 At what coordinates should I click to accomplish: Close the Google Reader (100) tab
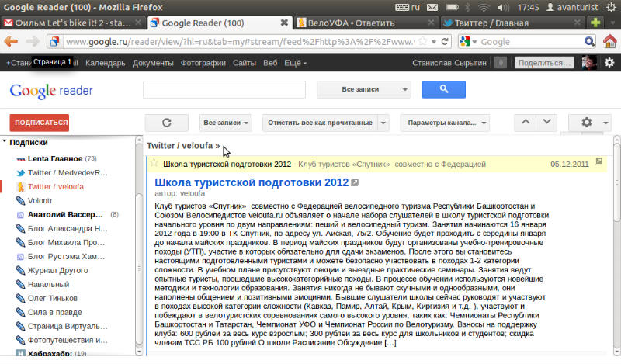284,23
